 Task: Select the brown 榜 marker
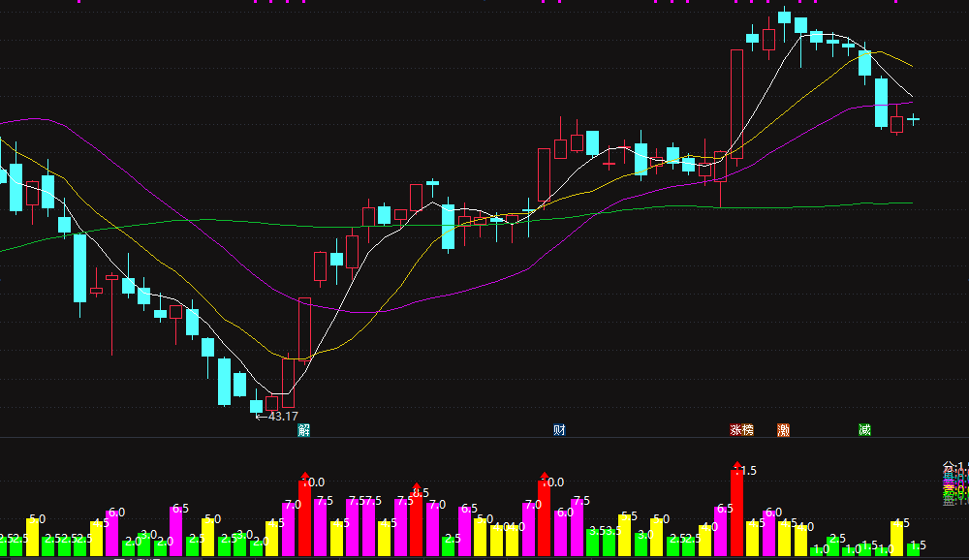click(x=748, y=430)
